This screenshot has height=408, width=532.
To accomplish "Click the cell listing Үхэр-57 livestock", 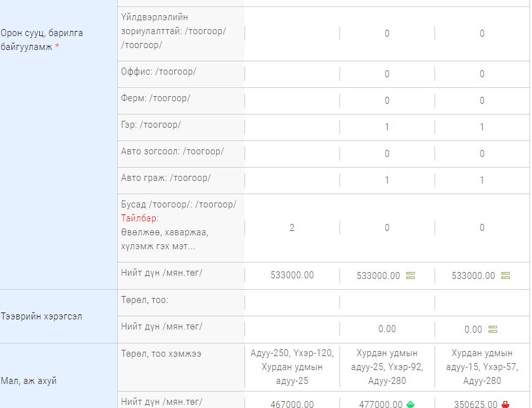I will [482, 367].
